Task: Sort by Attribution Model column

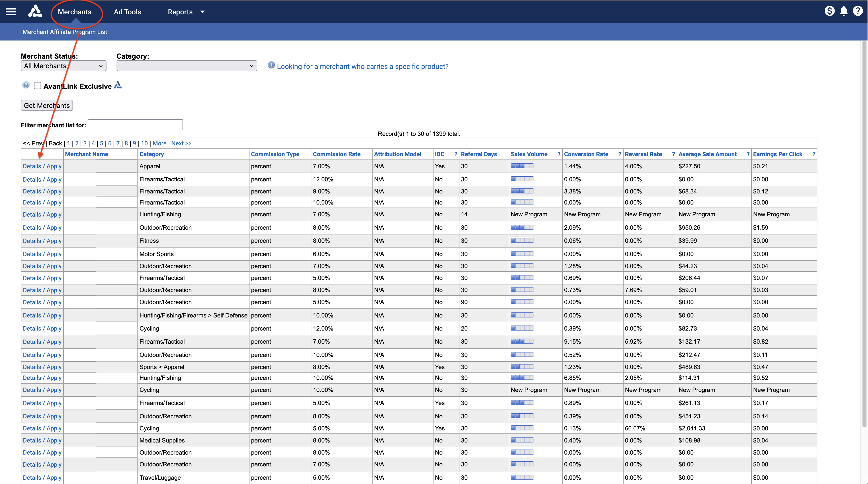Action: click(x=397, y=154)
